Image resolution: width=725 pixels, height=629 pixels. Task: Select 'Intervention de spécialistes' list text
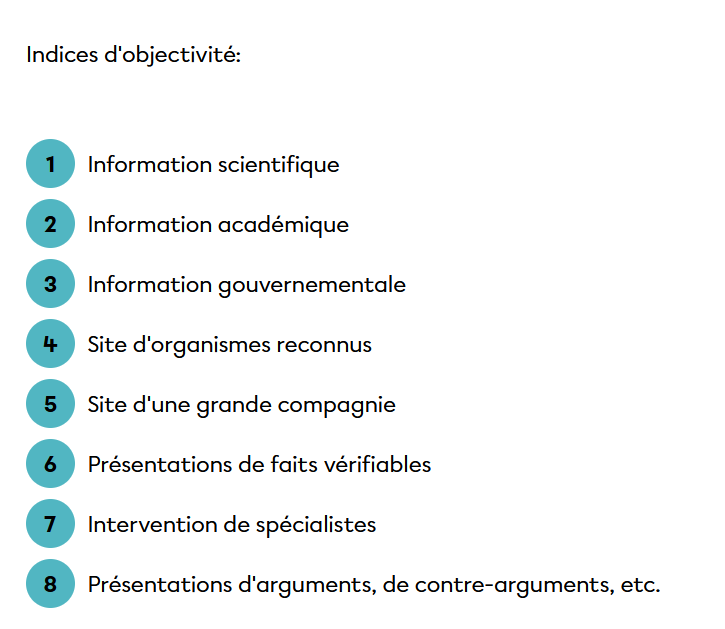tap(231, 524)
